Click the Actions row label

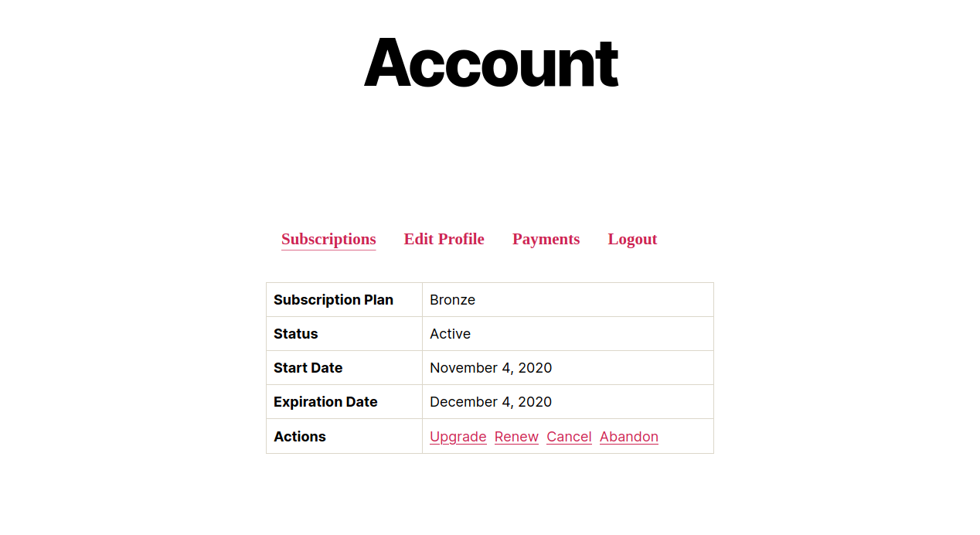pyautogui.click(x=300, y=437)
